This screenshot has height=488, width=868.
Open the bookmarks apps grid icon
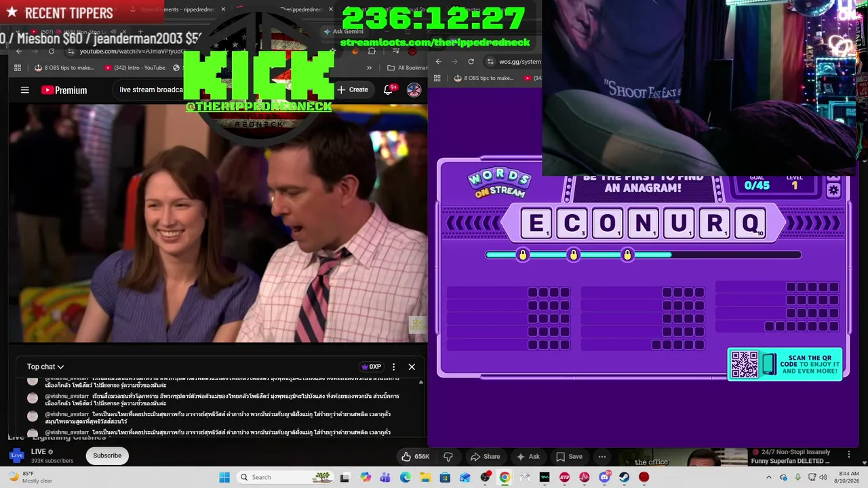(x=18, y=68)
